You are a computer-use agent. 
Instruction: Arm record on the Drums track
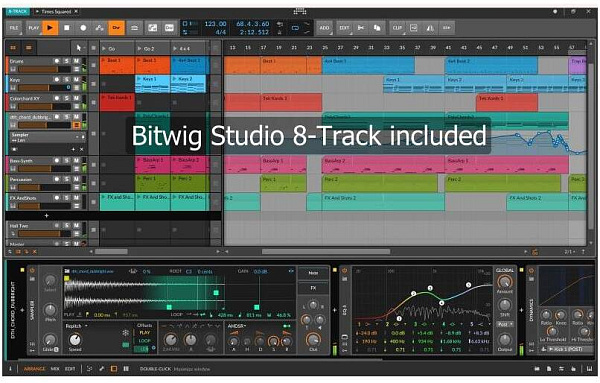[x=57, y=61]
